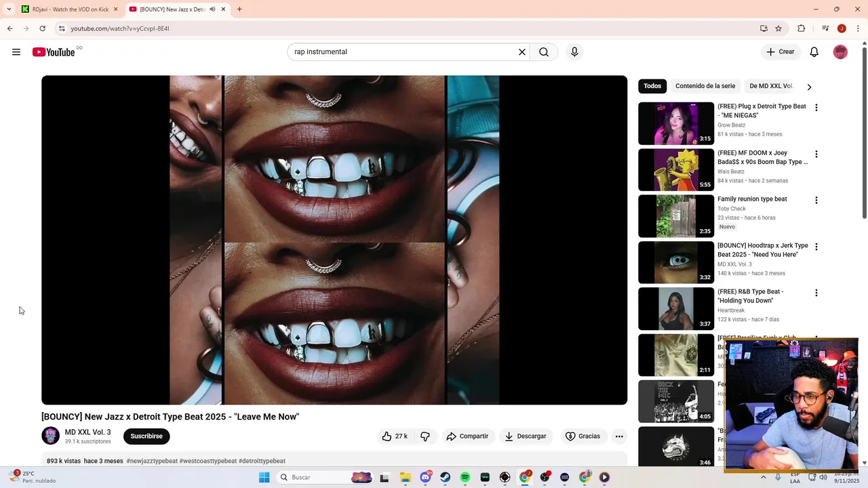The image size is (868, 488).
Task: Open options for MF DOOM video
Action: (x=816, y=154)
